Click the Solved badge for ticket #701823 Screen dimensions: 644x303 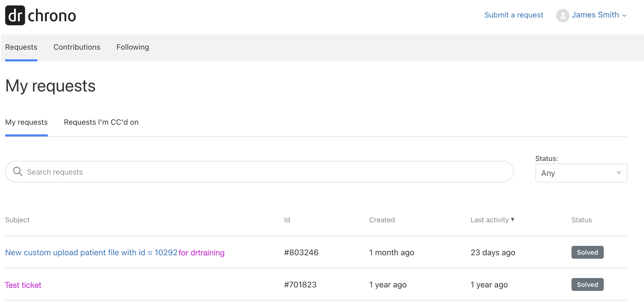pyautogui.click(x=587, y=284)
